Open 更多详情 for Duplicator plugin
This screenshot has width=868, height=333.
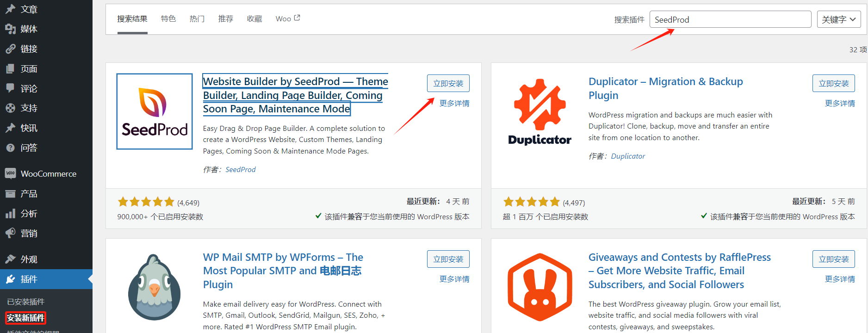coord(840,103)
